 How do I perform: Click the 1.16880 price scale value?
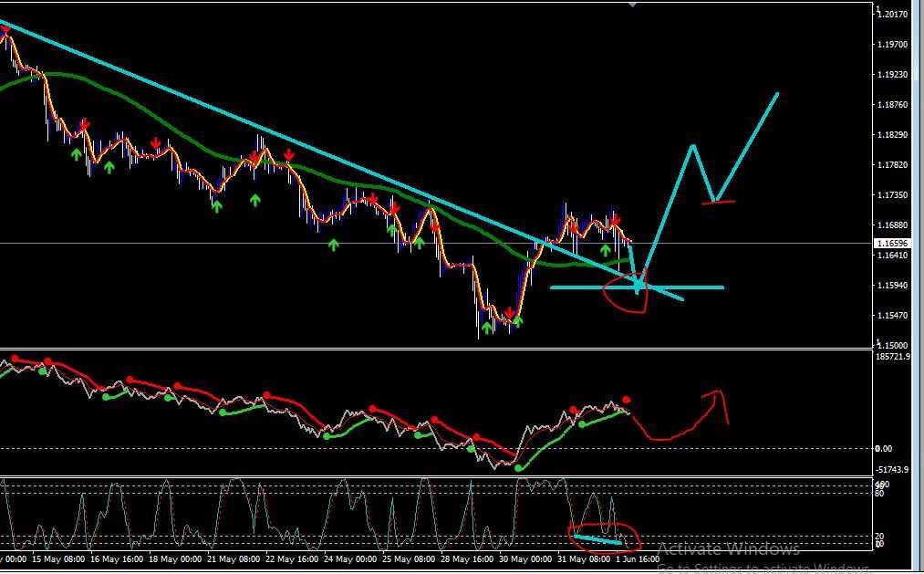click(893, 224)
